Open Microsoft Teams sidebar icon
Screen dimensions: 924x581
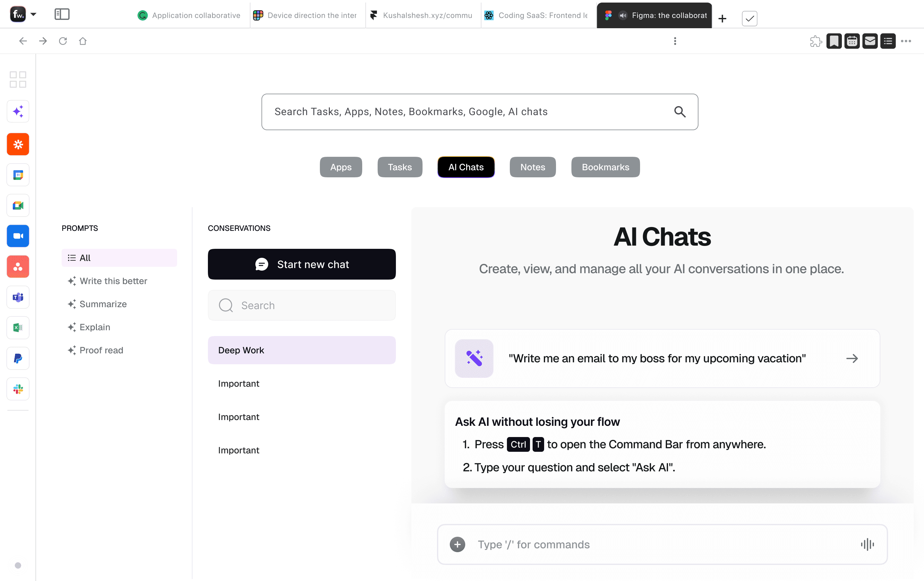pyautogui.click(x=18, y=297)
